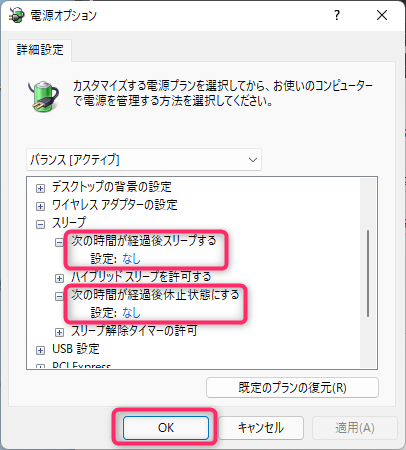Open the バランス [アクティブ] plan dropdown
This screenshot has width=406, height=450.
[144, 160]
